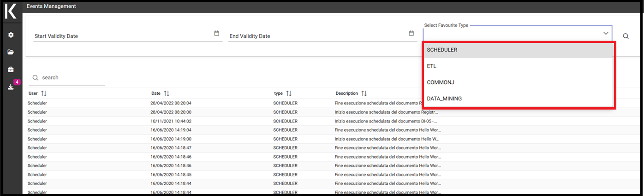
Task: Open the settings gear in sidebar
Action: point(11,35)
